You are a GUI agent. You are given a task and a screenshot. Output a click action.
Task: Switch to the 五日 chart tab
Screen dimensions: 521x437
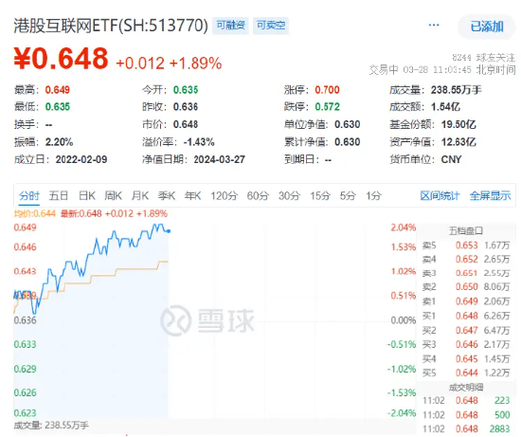coord(59,196)
